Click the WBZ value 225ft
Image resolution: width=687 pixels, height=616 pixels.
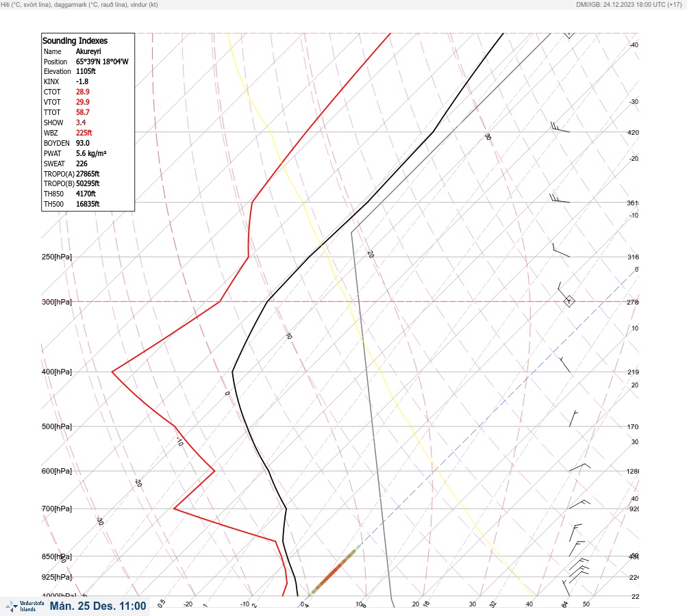[x=84, y=133]
